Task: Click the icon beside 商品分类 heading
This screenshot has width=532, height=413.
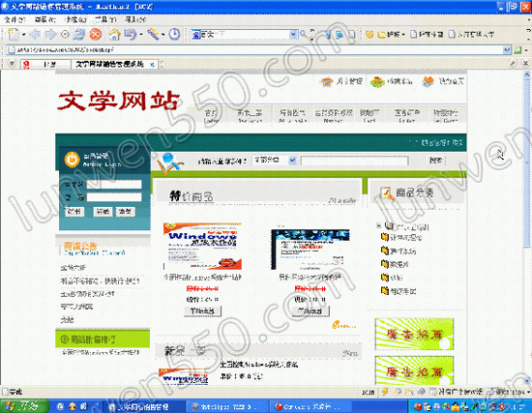Action: pyautogui.click(x=387, y=193)
